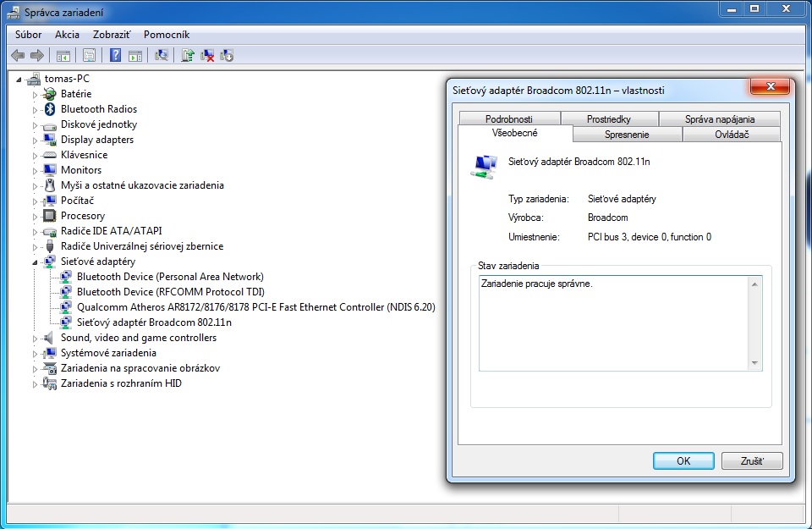Click the Display adapters icon
The height and width of the screenshot is (529, 812).
coord(50,140)
